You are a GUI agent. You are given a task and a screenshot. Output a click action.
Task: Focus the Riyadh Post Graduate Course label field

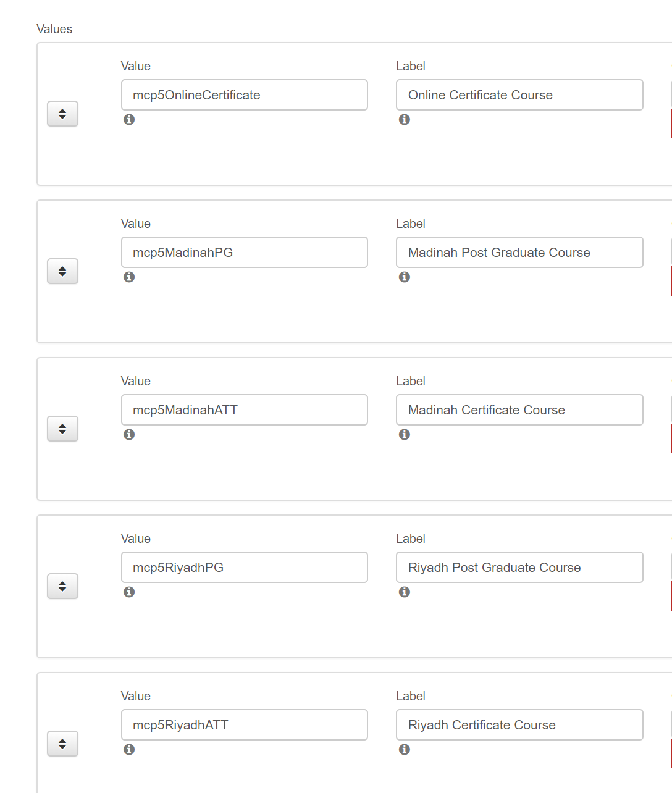(x=519, y=568)
